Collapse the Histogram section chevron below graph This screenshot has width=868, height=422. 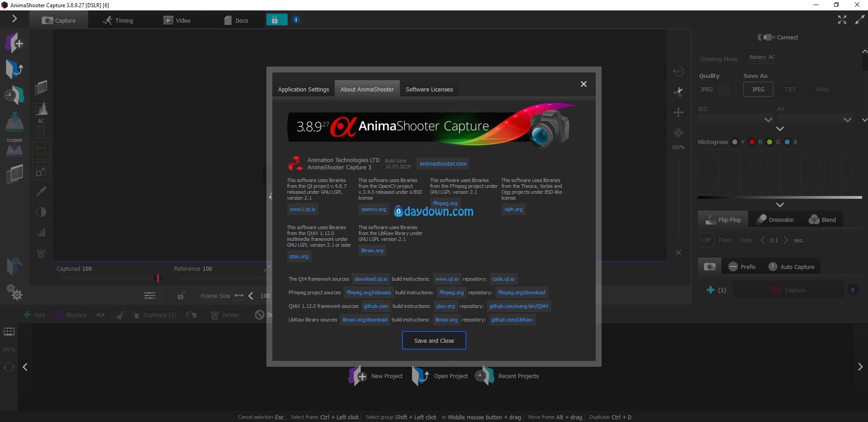click(780, 205)
